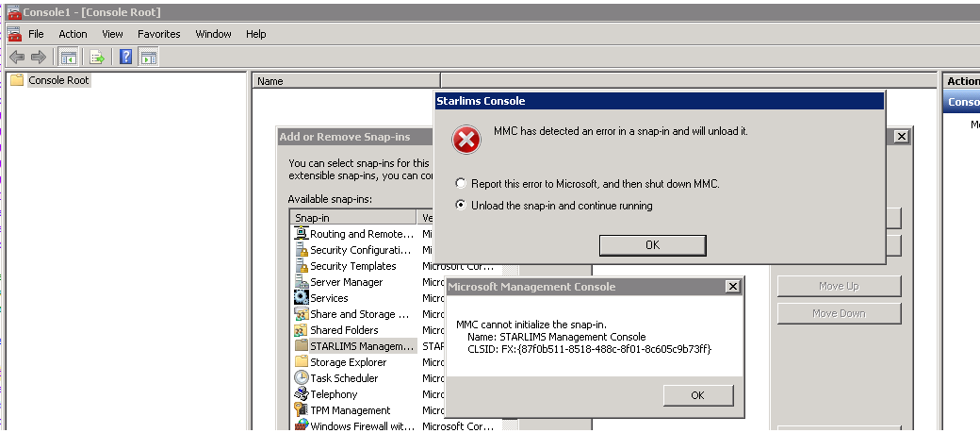This screenshot has height=433, width=980.
Task: Click the Security Configuration snap-in icon
Action: pos(302,250)
